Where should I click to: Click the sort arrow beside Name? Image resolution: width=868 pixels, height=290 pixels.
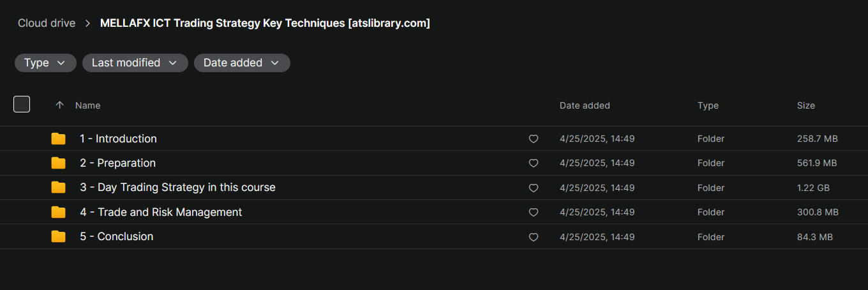click(x=60, y=105)
